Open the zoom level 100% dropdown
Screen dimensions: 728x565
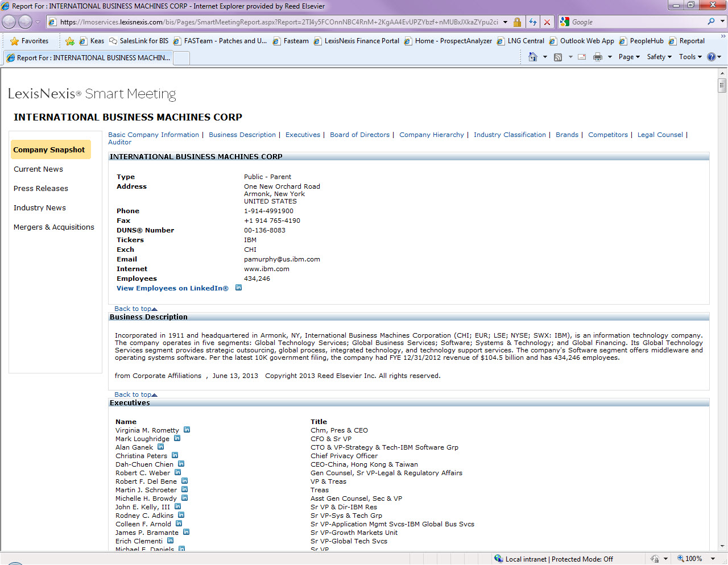point(713,559)
